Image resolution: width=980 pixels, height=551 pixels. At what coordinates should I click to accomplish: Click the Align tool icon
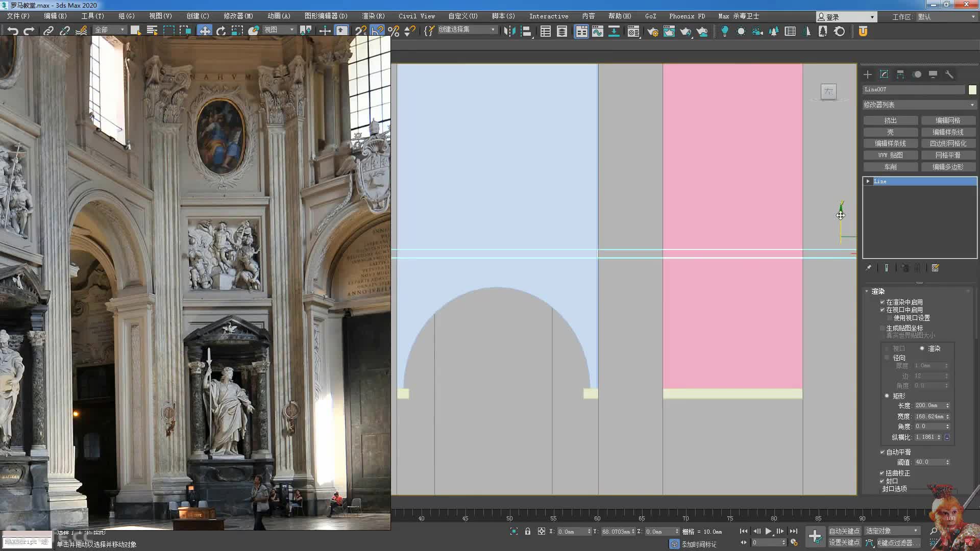click(526, 32)
